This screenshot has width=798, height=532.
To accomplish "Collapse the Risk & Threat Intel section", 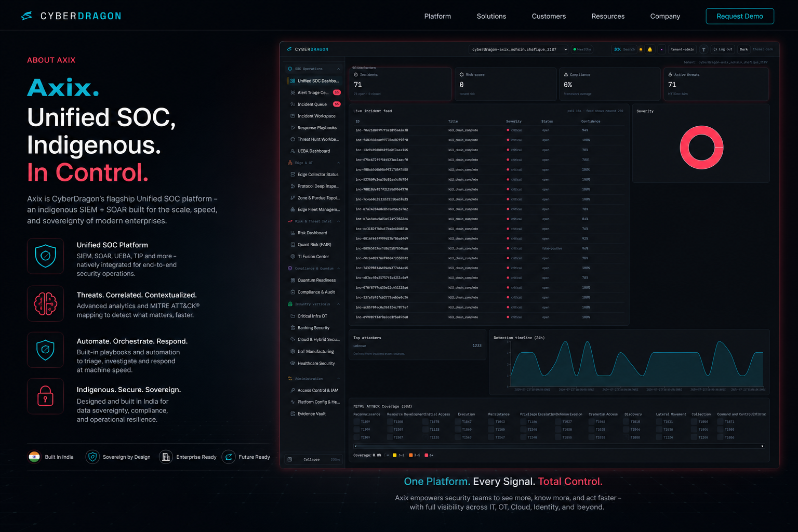I will [339, 221].
